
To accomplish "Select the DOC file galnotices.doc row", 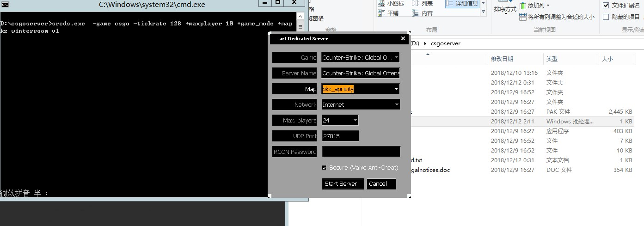I will point(522,170).
